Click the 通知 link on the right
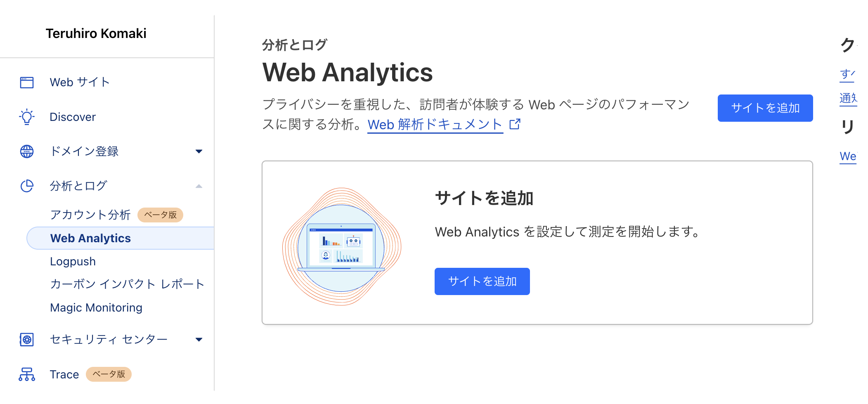This screenshot has width=868, height=404. click(x=850, y=99)
